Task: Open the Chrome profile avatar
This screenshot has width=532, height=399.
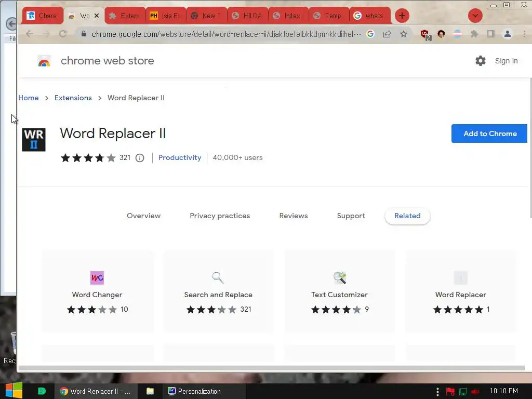Action: 507,34
